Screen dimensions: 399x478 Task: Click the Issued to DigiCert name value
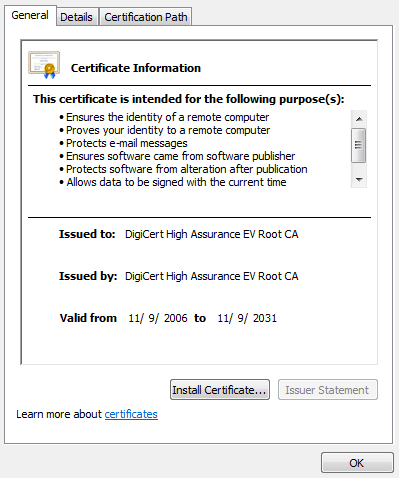point(211,234)
